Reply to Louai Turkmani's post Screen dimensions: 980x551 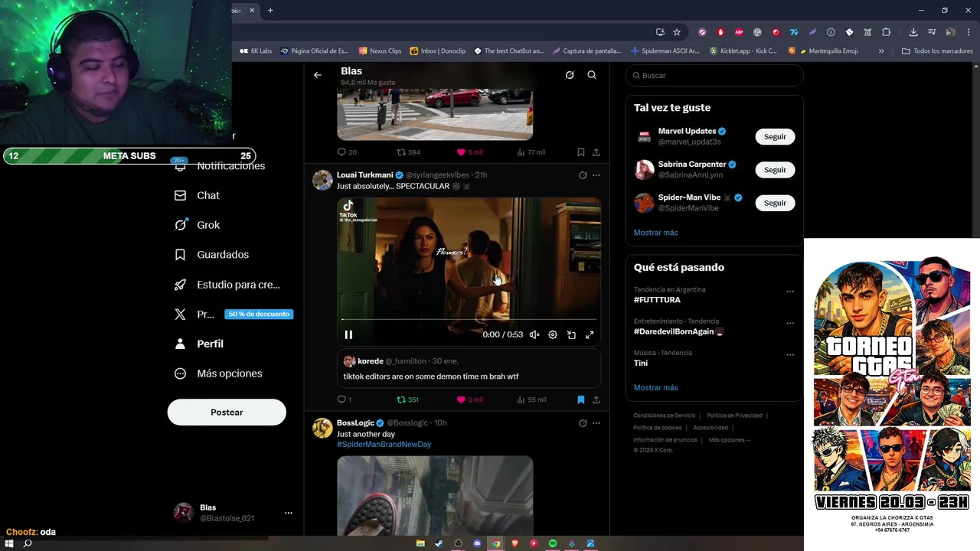point(345,399)
